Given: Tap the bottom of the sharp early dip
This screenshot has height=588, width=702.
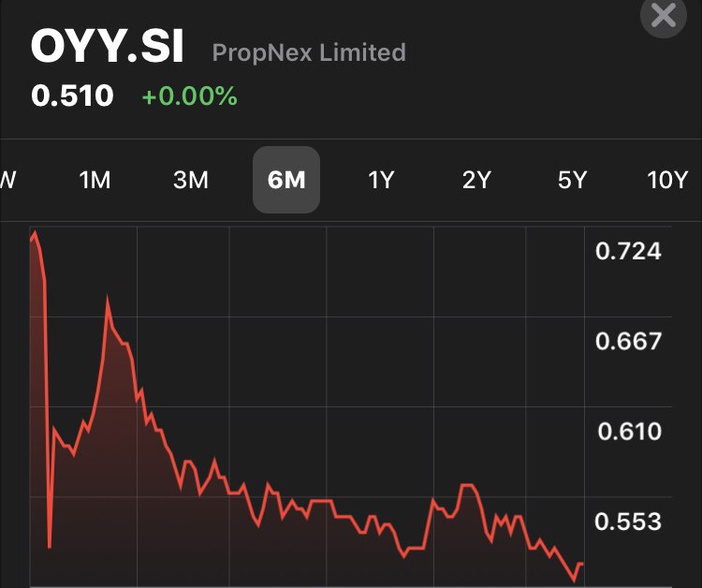Looking at the screenshot, I should pos(49,546).
